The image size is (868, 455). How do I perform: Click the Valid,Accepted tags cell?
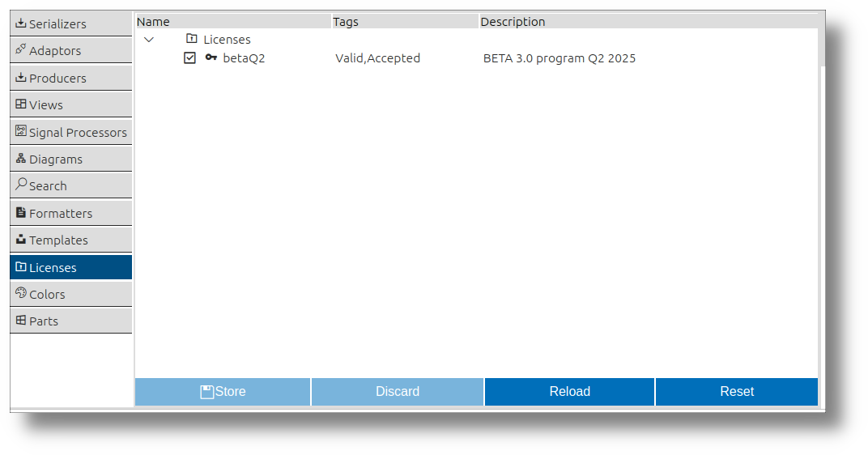[x=377, y=58]
